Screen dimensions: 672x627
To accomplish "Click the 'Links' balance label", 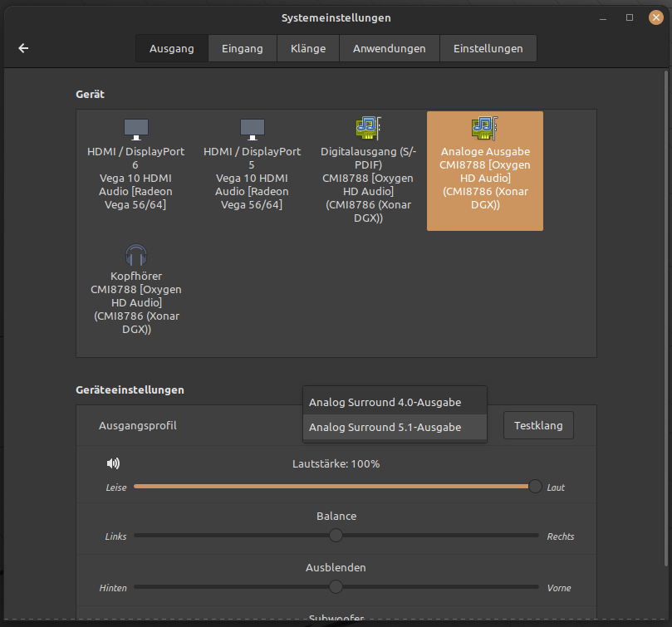I will point(115,536).
